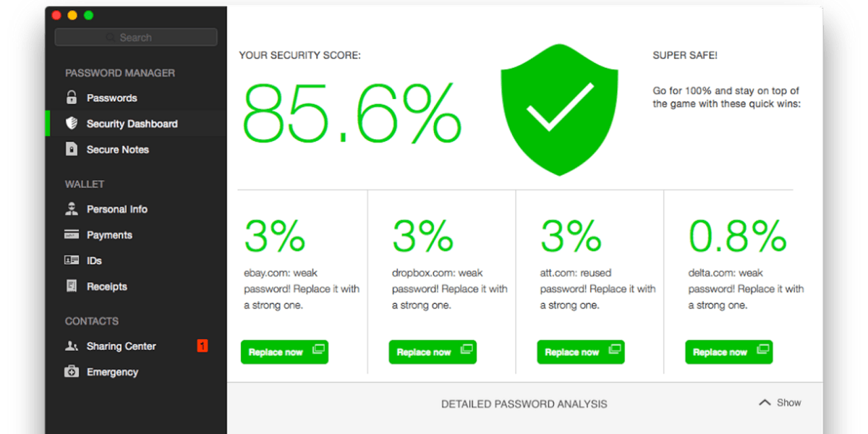Viewport: 868px width, 434px height.
Task: Click the Security Dashboard shield icon
Action: (x=72, y=124)
